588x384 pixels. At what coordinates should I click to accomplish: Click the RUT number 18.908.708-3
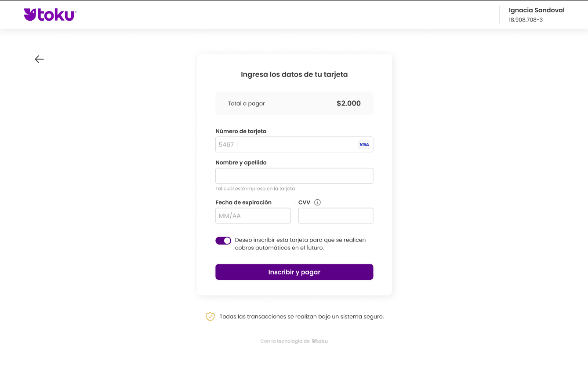(526, 20)
